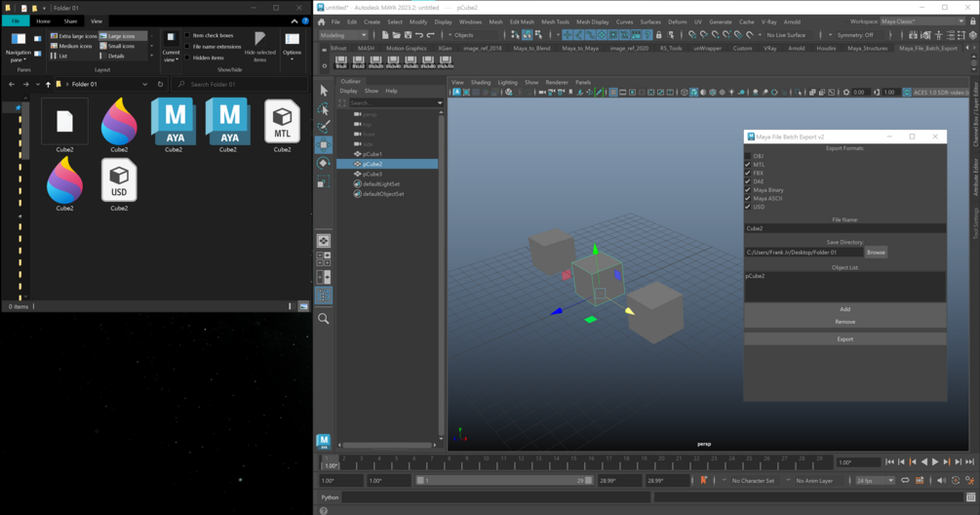Activate the Move tool in the toolbox
The image size is (980, 515).
tap(323, 145)
